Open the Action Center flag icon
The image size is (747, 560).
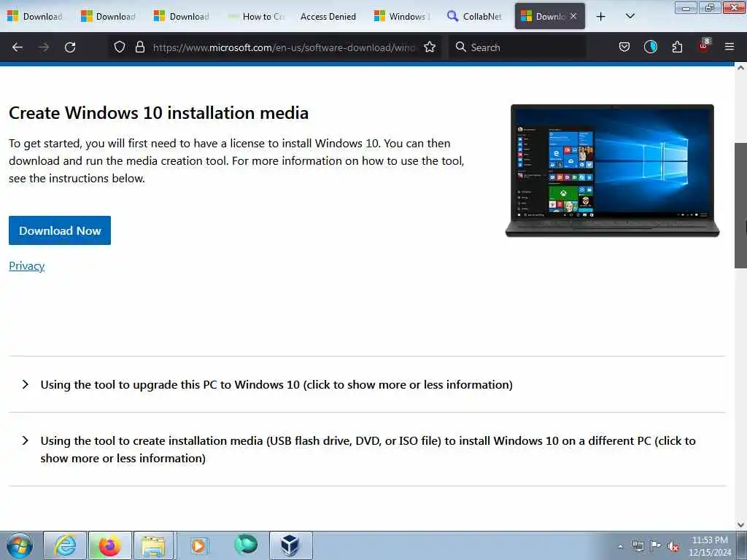pos(656,546)
